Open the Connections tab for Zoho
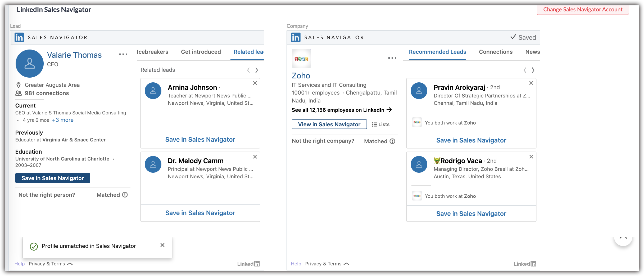 point(496,52)
